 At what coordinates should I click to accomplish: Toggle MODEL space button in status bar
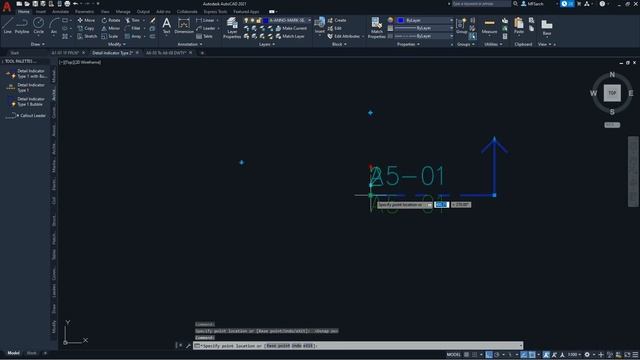coord(453,355)
